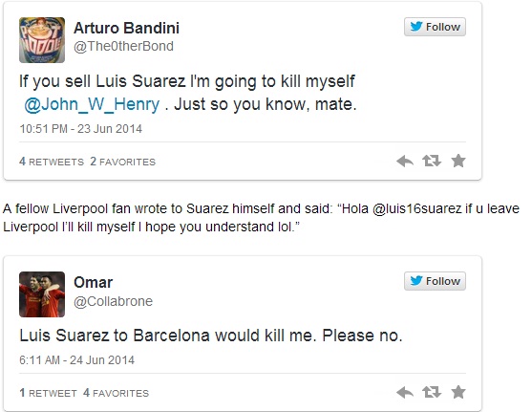Screen dimensions: 532x412
Task: Follow Arturo Bandini
Action: pyautogui.click(x=435, y=27)
